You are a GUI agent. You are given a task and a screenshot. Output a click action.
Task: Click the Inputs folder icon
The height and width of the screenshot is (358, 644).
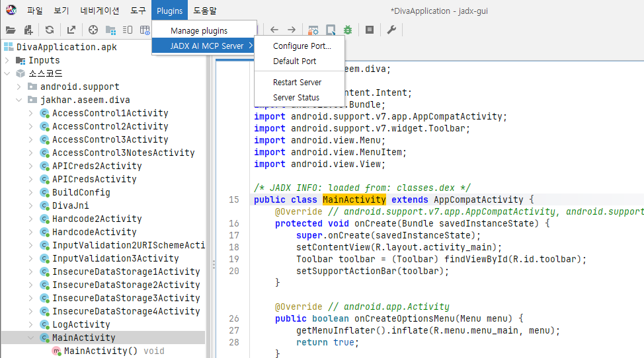click(x=20, y=60)
